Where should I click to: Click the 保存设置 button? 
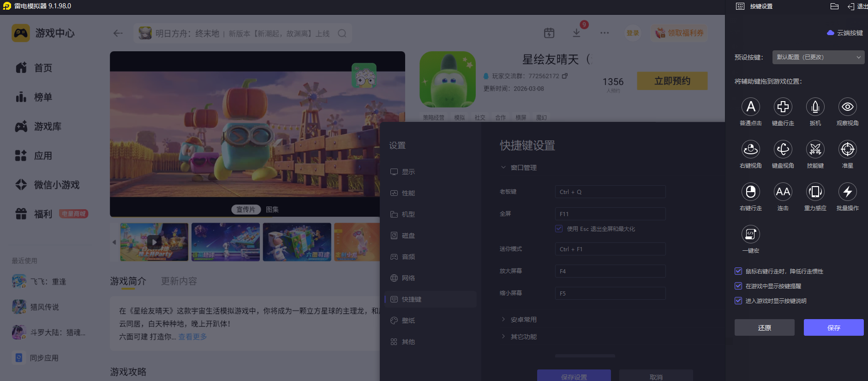point(574,376)
